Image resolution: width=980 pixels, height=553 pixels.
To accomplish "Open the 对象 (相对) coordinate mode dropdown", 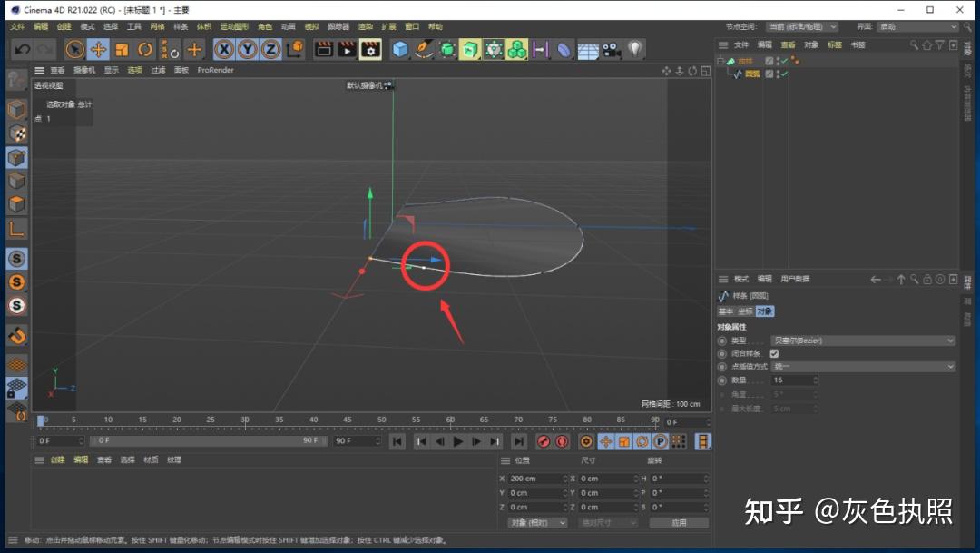I will (537, 523).
